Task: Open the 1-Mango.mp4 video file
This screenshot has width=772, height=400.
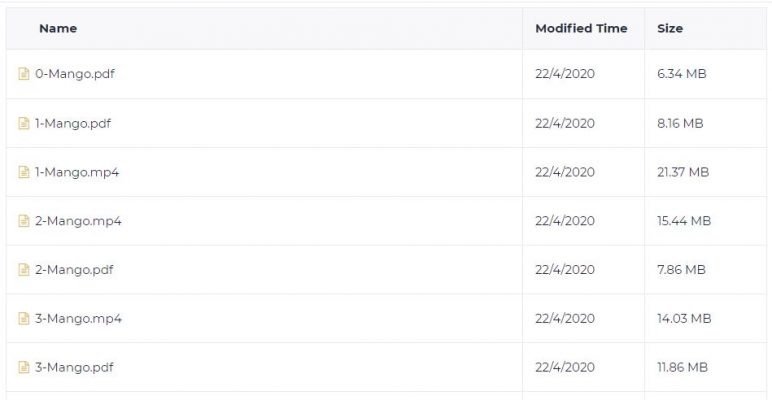Action: tap(77, 172)
